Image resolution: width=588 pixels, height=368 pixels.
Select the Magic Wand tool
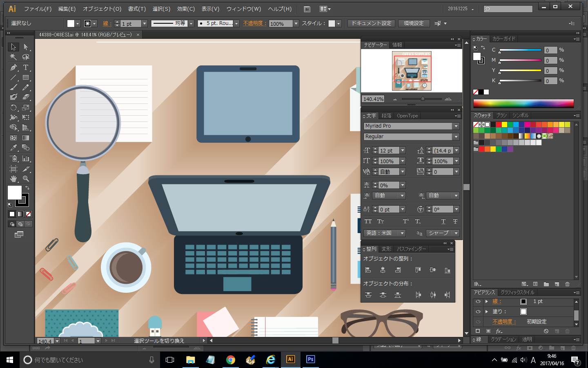coord(13,57)
